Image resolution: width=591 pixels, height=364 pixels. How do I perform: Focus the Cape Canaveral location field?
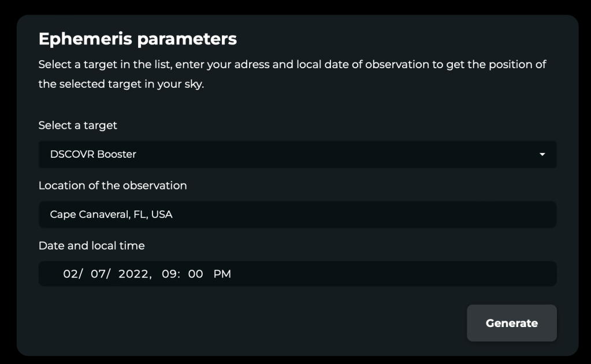[x=298, y=214]
